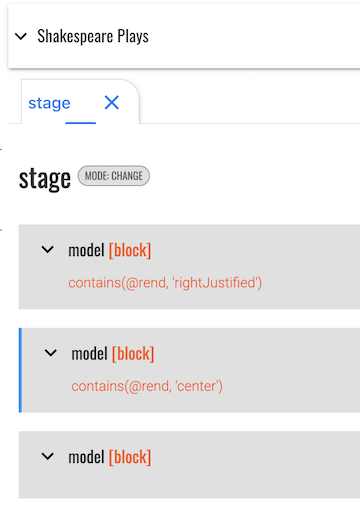Click the orange [block] tag above rightJustified
The width and height of the screenshot is (360, 516).
tap(130, 250)
